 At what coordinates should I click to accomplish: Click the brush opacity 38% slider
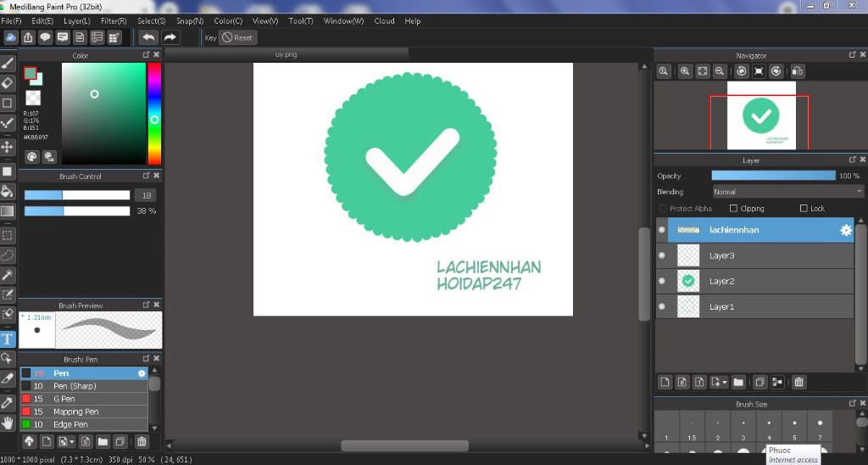(77, 211)
